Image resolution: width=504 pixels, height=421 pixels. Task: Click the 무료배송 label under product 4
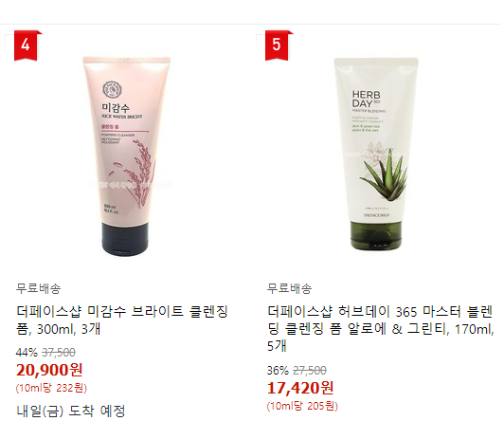38,288
